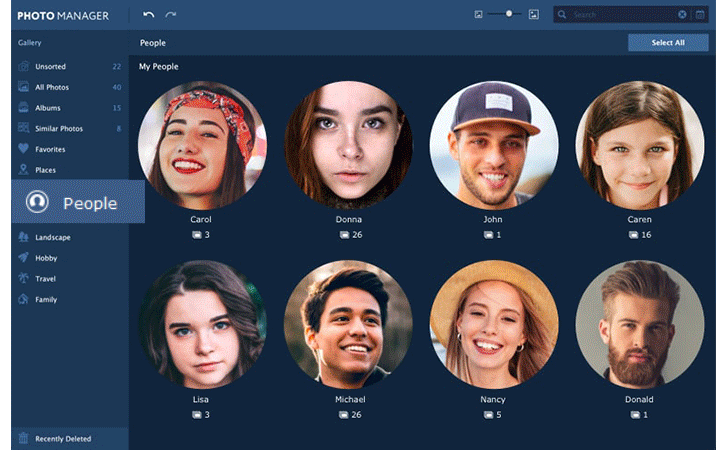Open Michael's portrait thumbnail
The width and height of the screenshot is (728, 450).
point(348,325)
